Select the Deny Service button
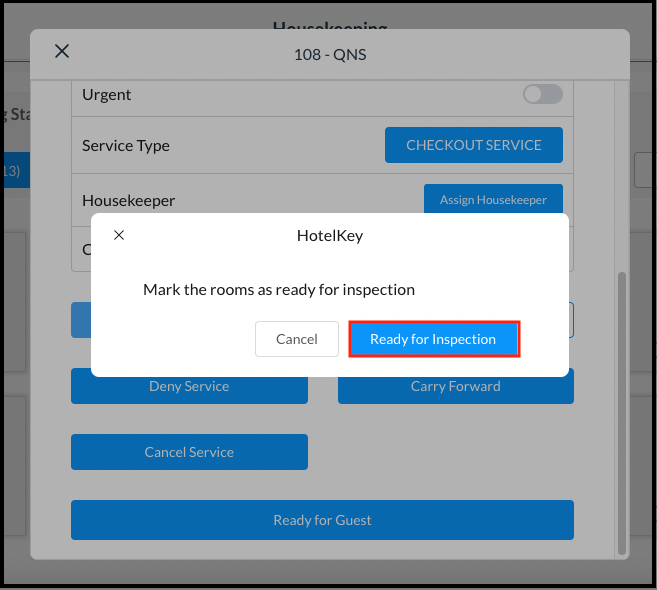Image resolution: width=657 pixels, height=590 pixels. [x=189, y=386]
